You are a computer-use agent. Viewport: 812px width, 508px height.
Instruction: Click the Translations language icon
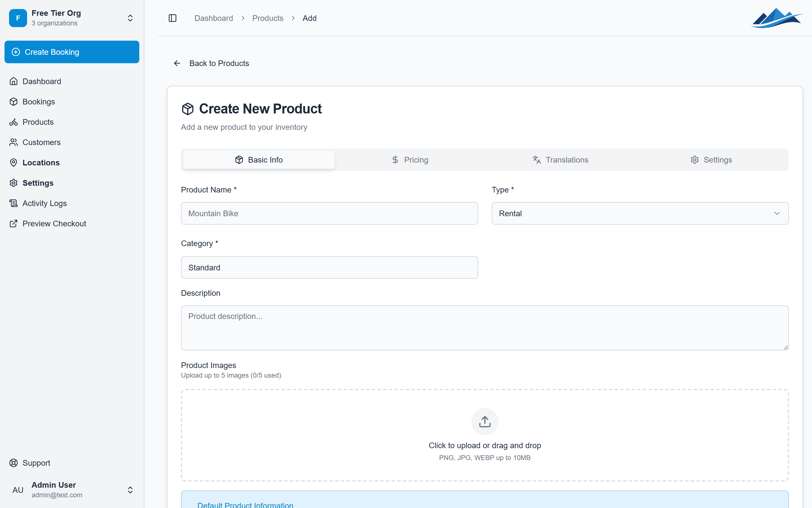(537, 159)
